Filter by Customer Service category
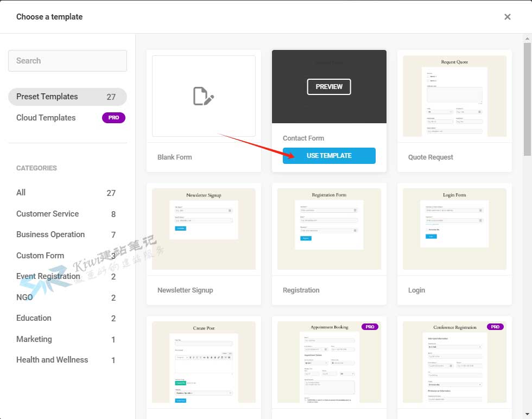The width and height of the screenshot is (532, 419). [x=47, y=214]
